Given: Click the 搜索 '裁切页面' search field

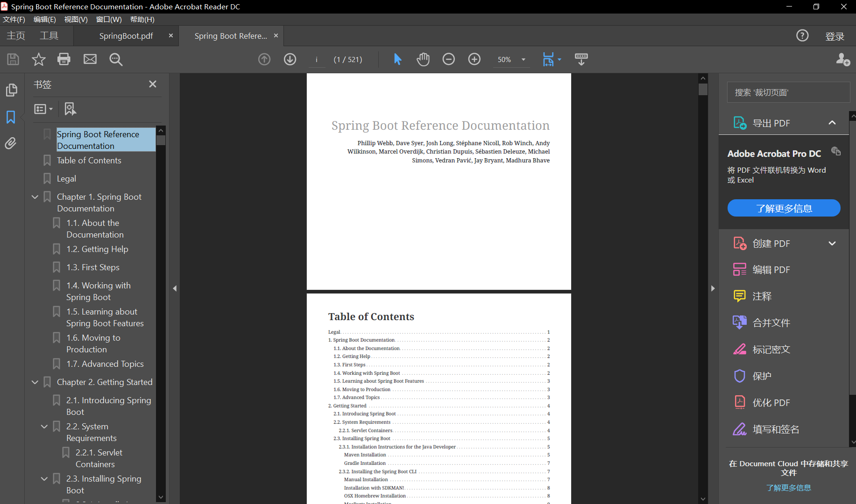Looking at the screenshot, I should click(x=788, y=92).
